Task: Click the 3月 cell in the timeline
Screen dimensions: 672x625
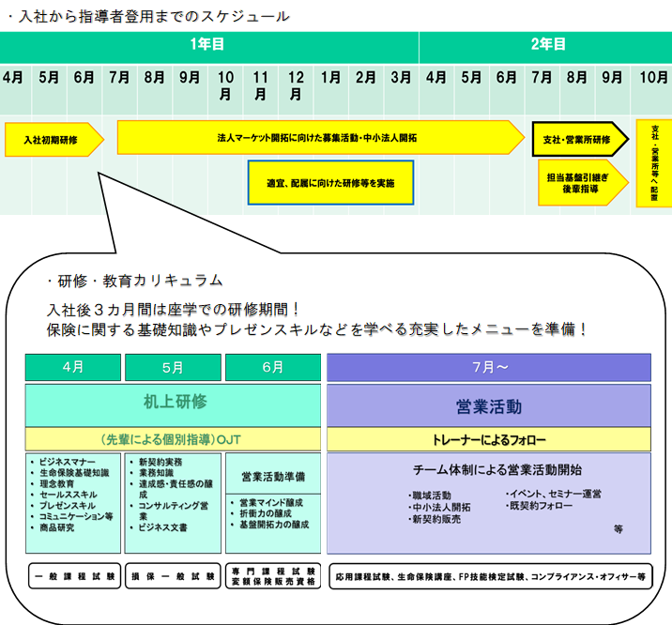Action: [400, 77]
